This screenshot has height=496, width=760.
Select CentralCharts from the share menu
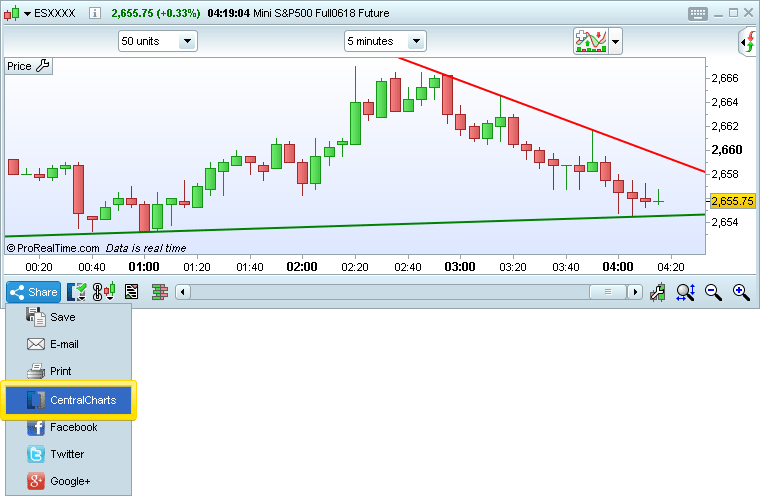pyautogui.click(x=70, y=400)
